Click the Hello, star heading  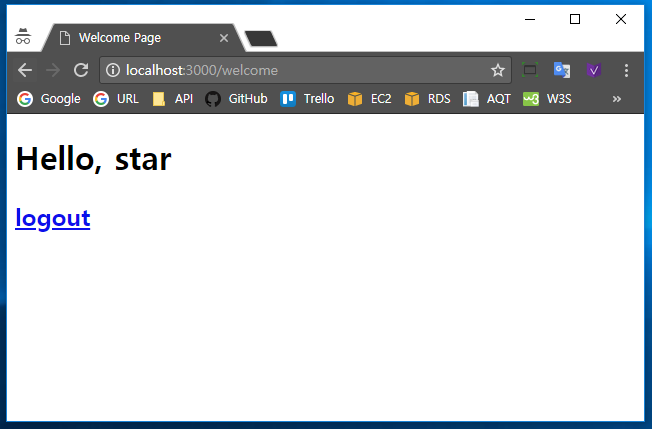94,159
